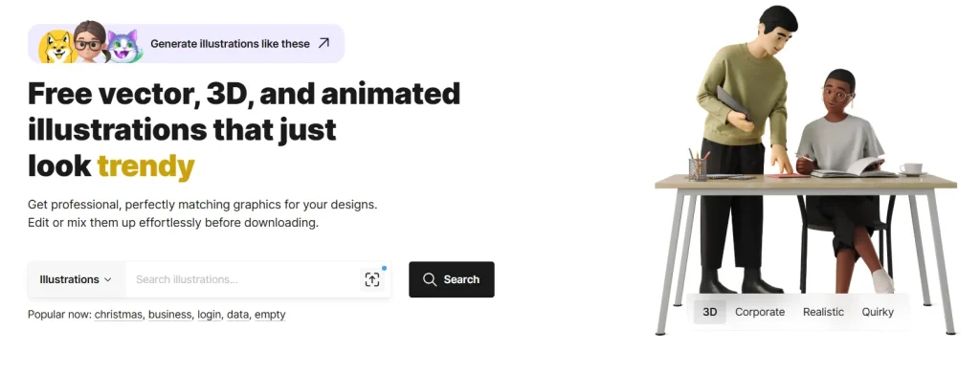Focus the Search illustrations input field
Screen dimensions: 980x374
click(242, 279)
